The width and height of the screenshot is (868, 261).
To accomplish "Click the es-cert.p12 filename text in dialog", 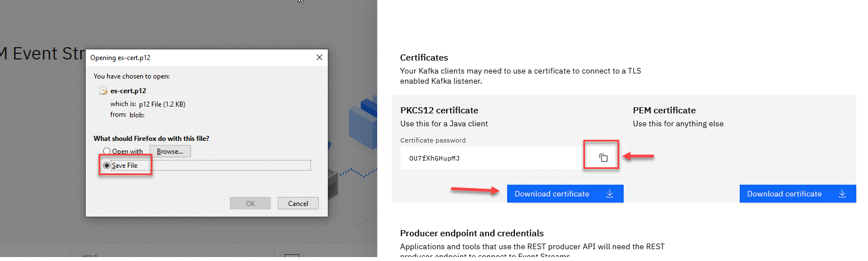I will [x=128, y=90].
